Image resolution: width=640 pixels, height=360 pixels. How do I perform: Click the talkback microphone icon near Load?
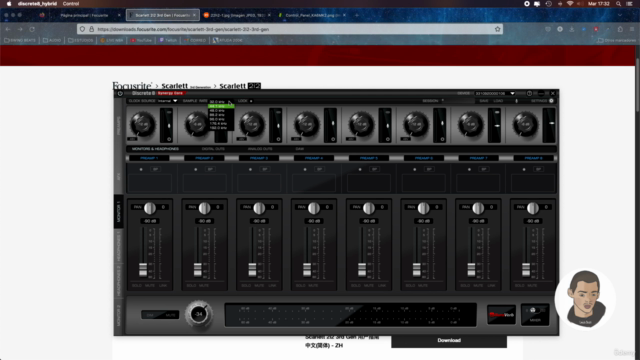click(x=516, y=101)
